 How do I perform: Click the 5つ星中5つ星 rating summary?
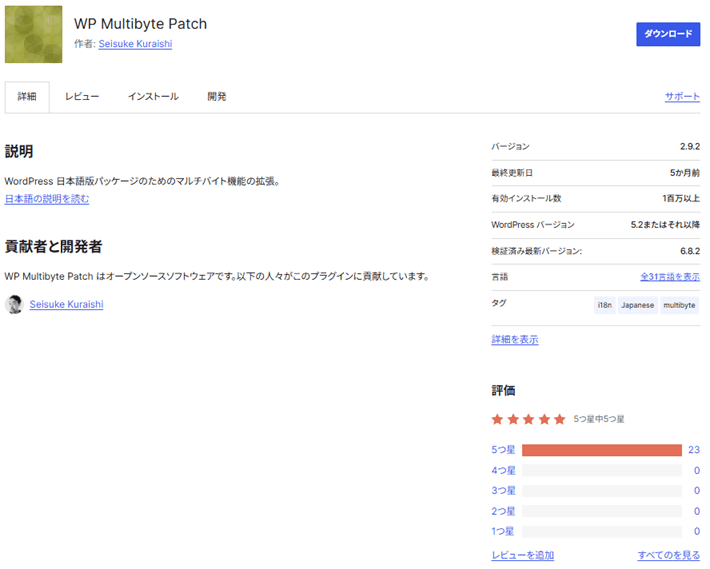(x=599, y=419)
